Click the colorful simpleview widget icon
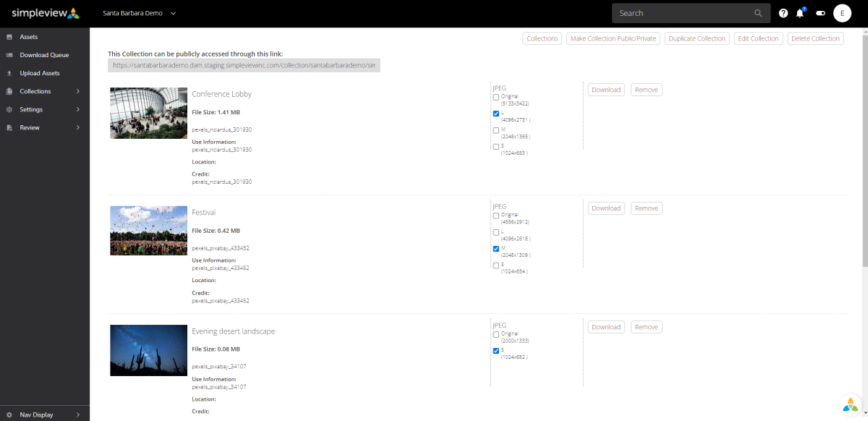The width and height of the screenshot is (868, 421). tap(851, 404)
